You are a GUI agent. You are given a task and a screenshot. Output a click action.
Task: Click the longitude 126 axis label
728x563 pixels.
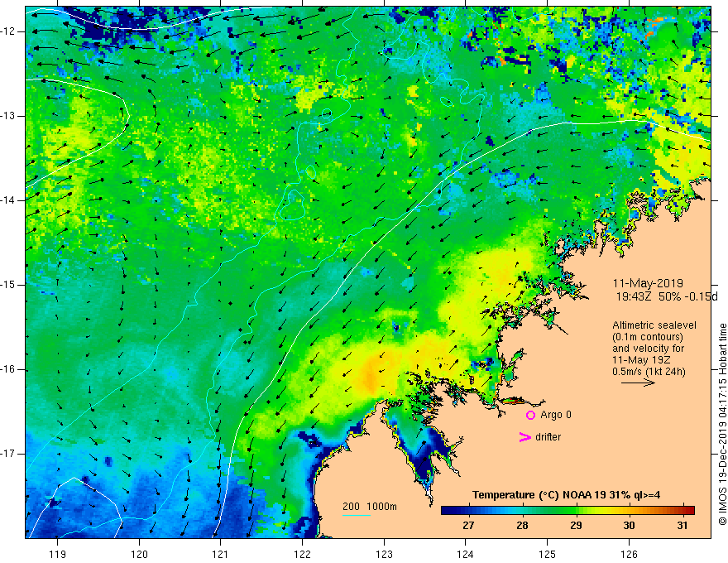[x=629, y=554]
